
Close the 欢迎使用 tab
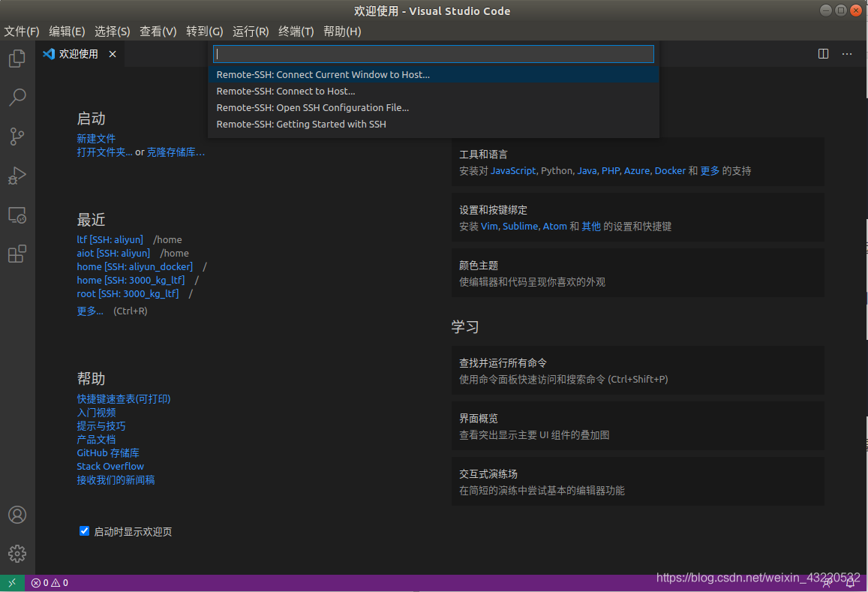(113, 54)
